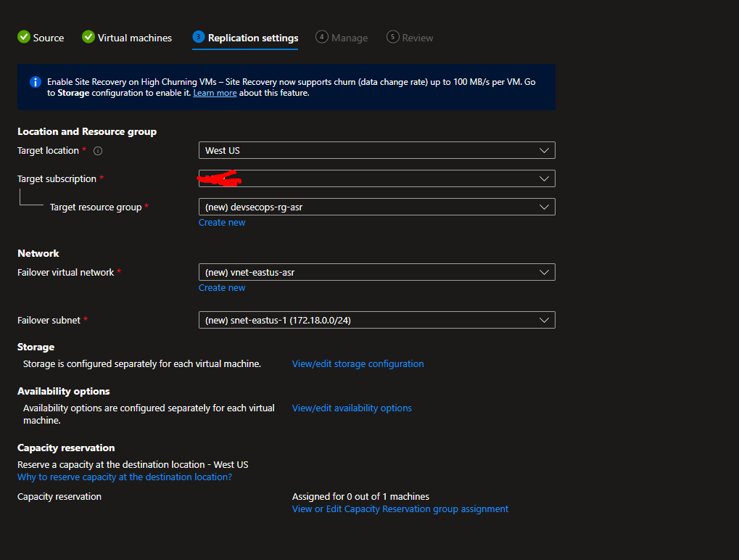
Task: Expand the Failover virtual network dropdown
Action: [376, 272]
